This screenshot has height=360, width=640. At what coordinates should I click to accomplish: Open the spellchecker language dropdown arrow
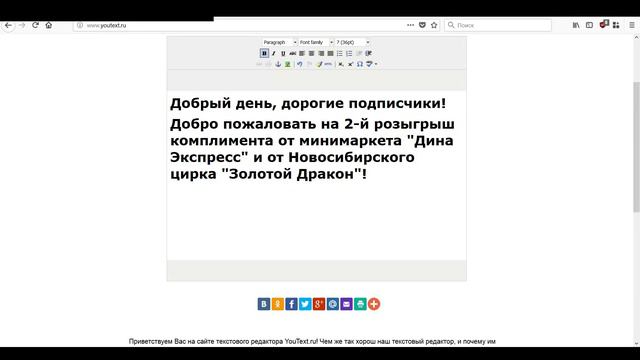tap(376, 64)
